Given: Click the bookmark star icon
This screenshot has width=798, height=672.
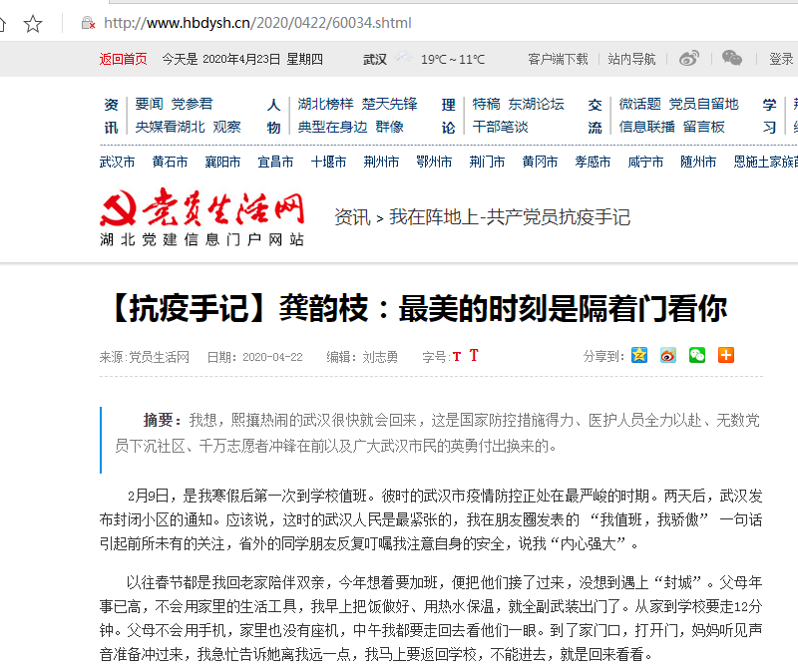Looking at the screenshot, I should 33,23.
